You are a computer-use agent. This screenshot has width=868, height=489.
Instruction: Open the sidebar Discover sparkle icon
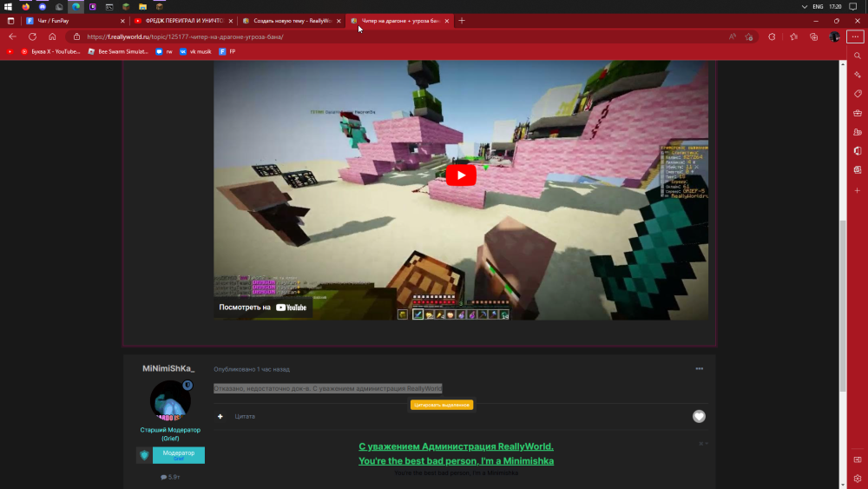point(858,75)
